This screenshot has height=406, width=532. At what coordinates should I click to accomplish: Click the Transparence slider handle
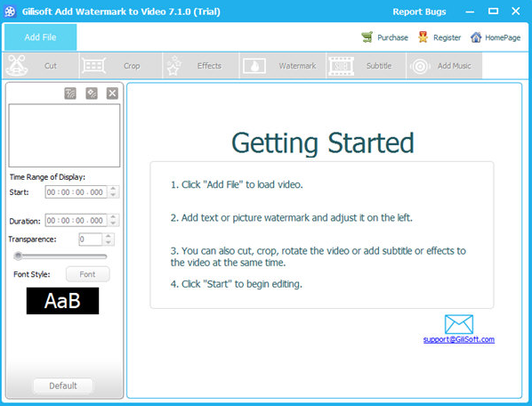(x=19, y=256)
